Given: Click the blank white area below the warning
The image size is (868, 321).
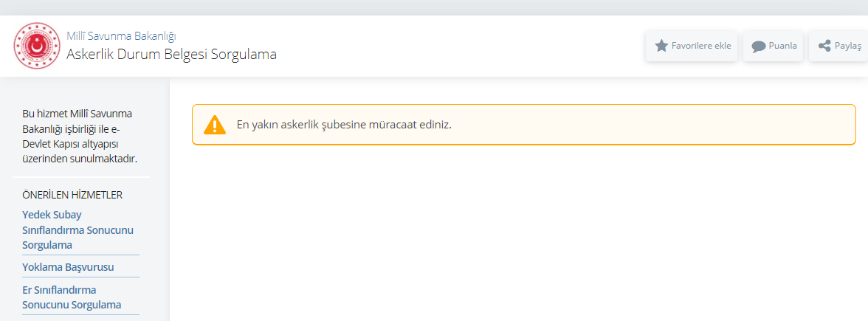Looking at the screenshot, I should (x=517, y=236).
